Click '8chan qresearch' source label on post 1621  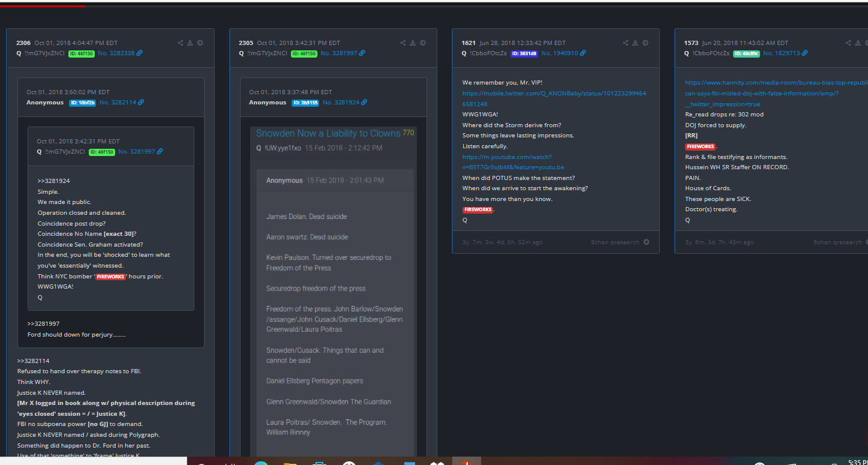[615, 242]
